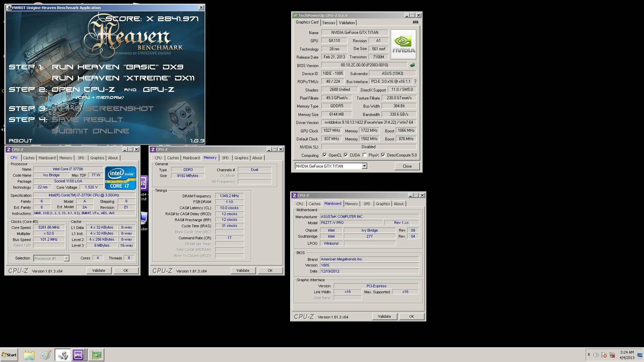Select the Memory tab in the Mainboard window
This screenshot has width=644, height=362.
351,204
